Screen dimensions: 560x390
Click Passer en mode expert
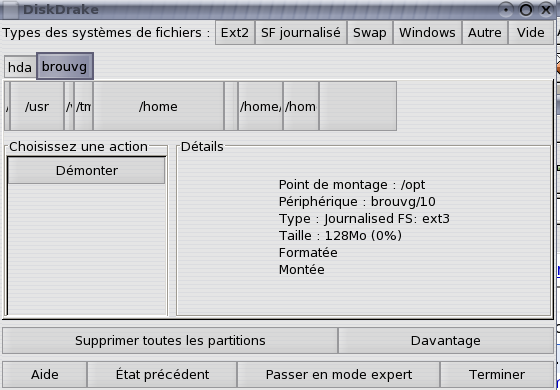click(x=339, y=375)
